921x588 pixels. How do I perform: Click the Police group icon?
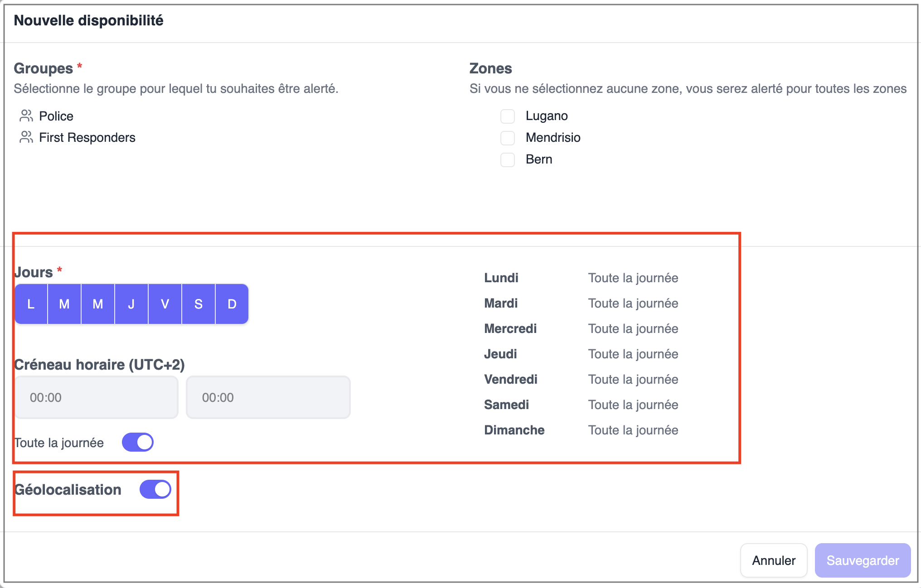26,116
